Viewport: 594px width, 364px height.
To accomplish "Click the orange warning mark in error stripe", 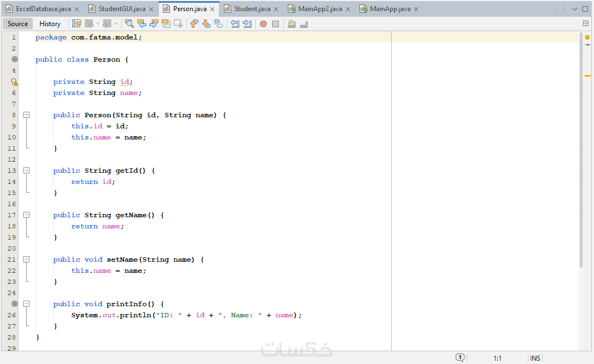I will pos(587,76).
